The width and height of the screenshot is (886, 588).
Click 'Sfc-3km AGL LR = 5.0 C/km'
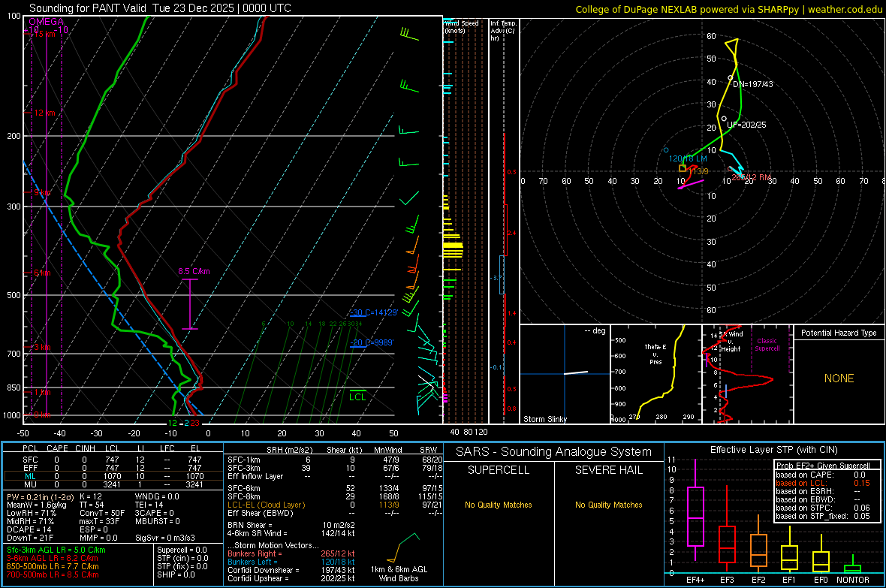[x=56, y=550]
